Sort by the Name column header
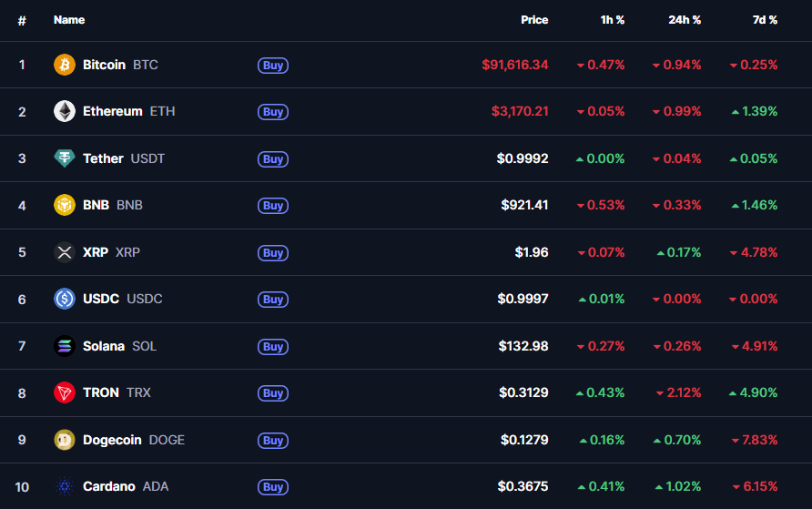This screenshot has width=812, height=509. (69, 20)
